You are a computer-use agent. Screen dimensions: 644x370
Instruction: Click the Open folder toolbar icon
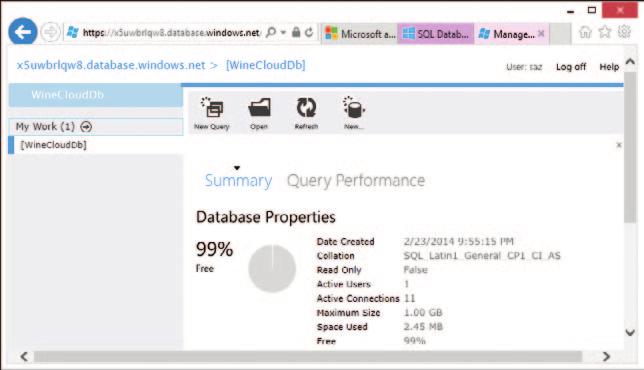point(259,114)
